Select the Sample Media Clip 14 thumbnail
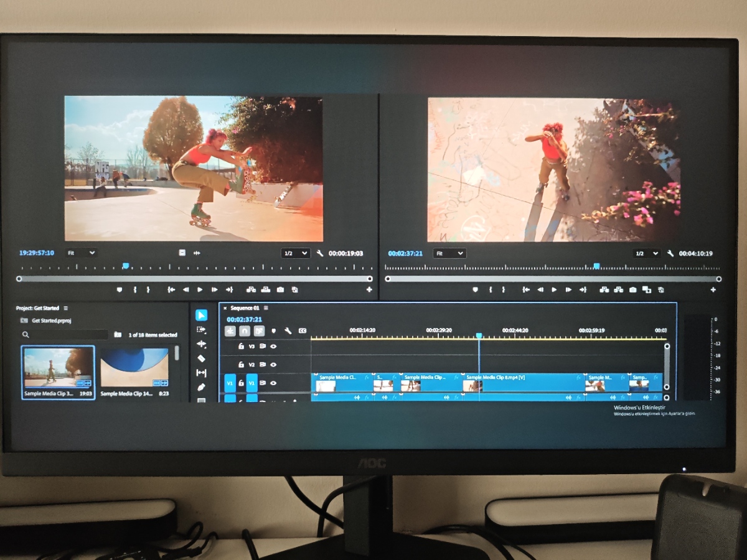The width and height of the screenshot is (747, 560). point(134,367)
